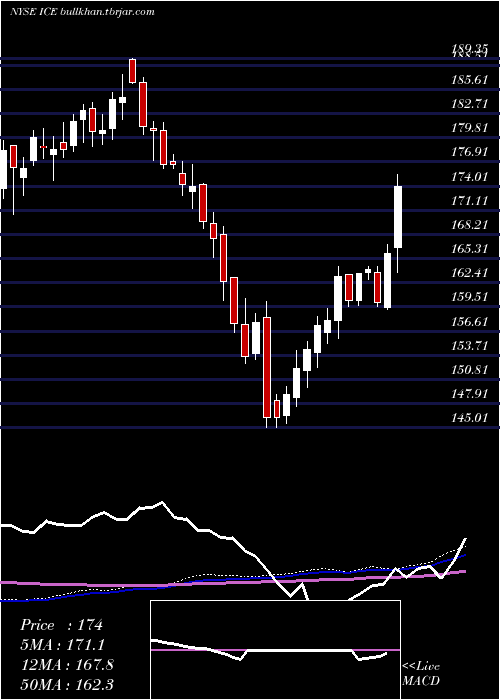
Task: Select the 162.41 price level label
Action: (468, 274)
